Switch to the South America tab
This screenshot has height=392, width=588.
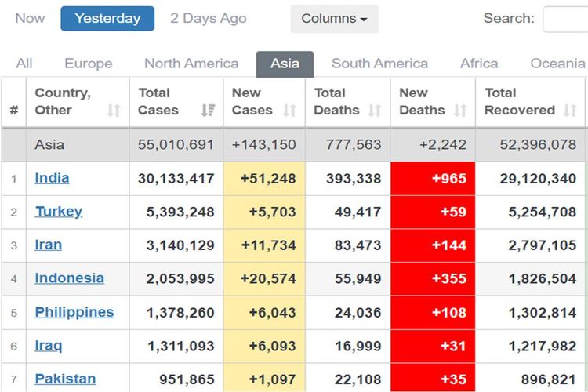[x=379, y=64]
